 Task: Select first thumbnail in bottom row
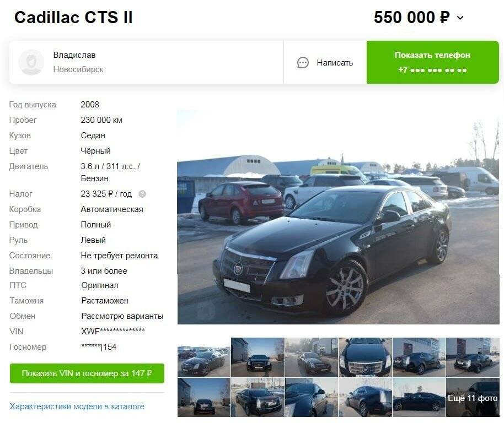click(204, 398)
